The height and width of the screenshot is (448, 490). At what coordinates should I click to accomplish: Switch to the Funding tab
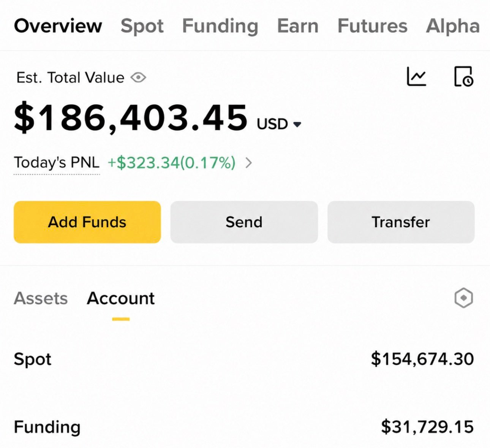click(220, 26)
